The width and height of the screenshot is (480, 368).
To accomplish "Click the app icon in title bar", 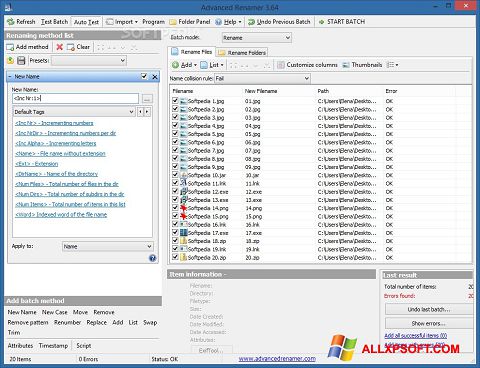I will (x=9, y=6).
